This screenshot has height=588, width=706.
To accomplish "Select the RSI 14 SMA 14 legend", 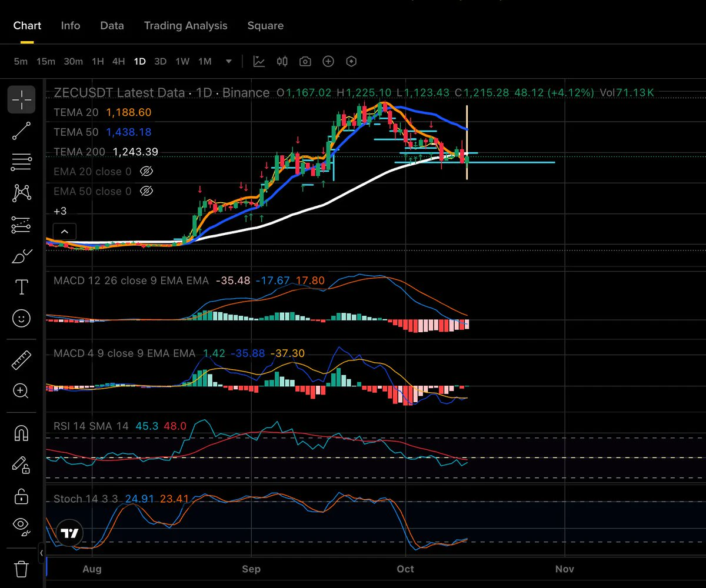I will [x=91, y=426].
